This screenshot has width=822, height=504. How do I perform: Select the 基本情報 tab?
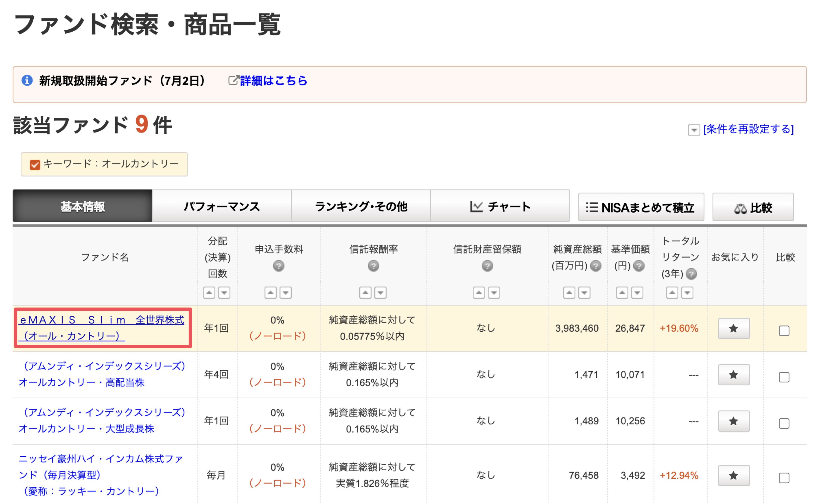click(x=82, y=206)
